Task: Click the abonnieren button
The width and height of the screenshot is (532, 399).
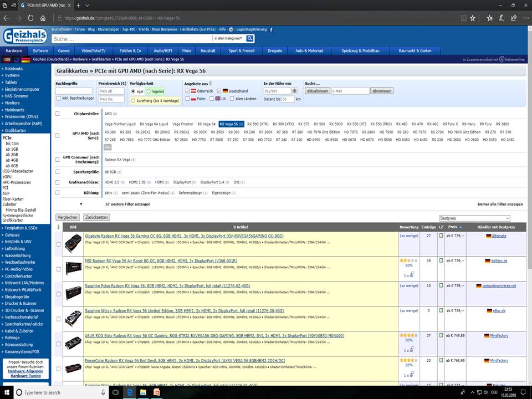Action: 382,91
